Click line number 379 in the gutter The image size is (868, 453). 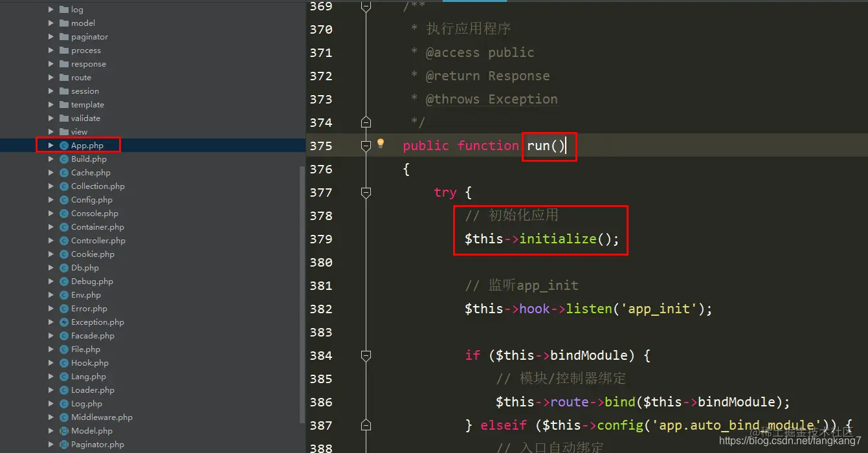(321, 239)
